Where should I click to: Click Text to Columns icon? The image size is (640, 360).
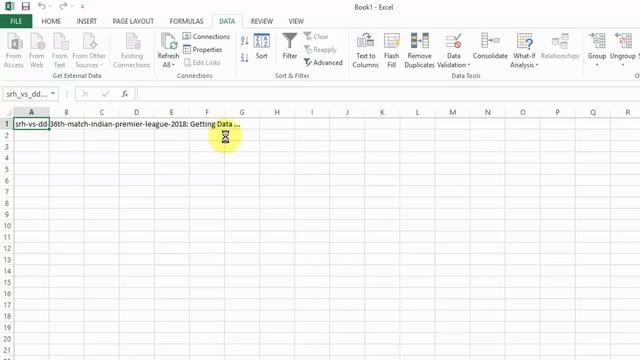[366, 50]
